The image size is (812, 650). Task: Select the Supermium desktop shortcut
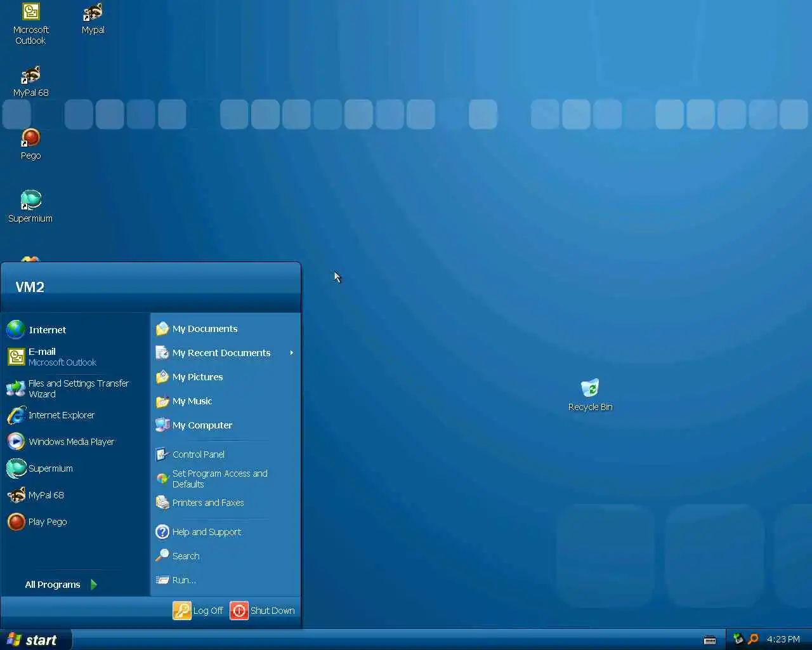[30, 207]
